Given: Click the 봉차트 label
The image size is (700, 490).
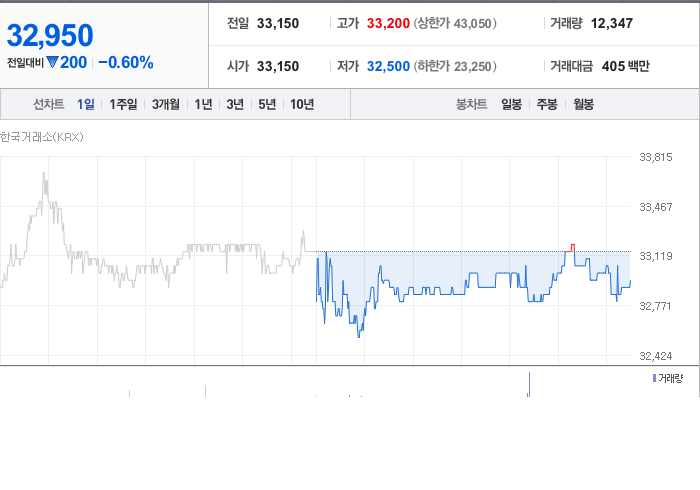Looking at the screenshot, I should click(x=471, y=104).
